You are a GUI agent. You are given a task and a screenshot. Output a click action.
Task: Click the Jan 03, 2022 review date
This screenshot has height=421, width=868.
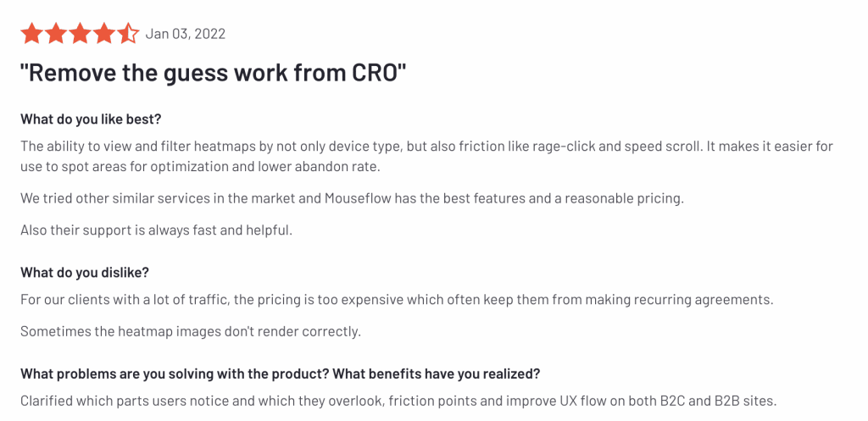click(x=186, y=34)
